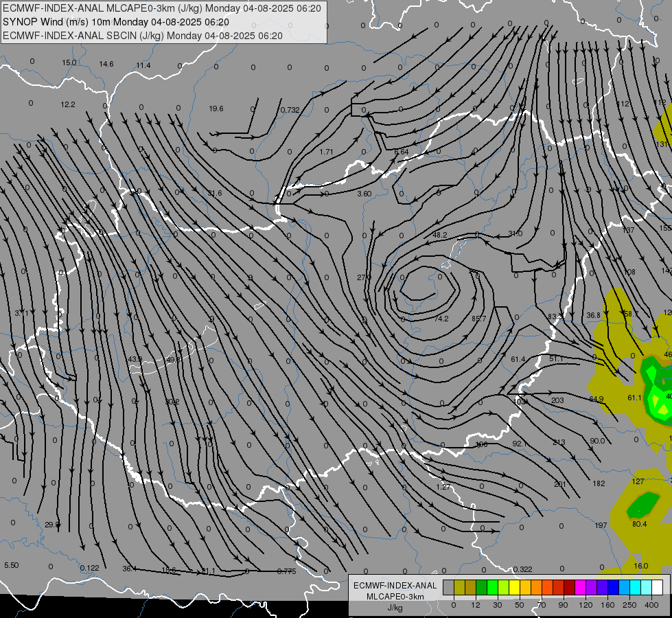The image size is (672, 618).
Task: Click the dark red legend swatch
Action: pos(570,587)
